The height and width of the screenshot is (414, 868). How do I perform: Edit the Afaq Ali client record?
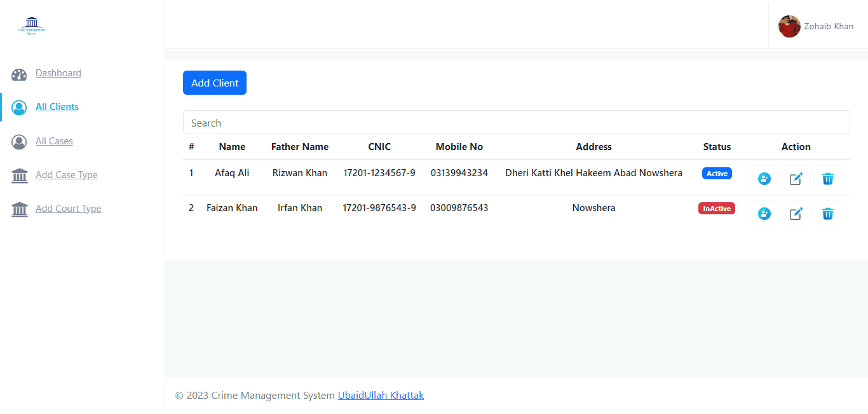pos(796,179)
